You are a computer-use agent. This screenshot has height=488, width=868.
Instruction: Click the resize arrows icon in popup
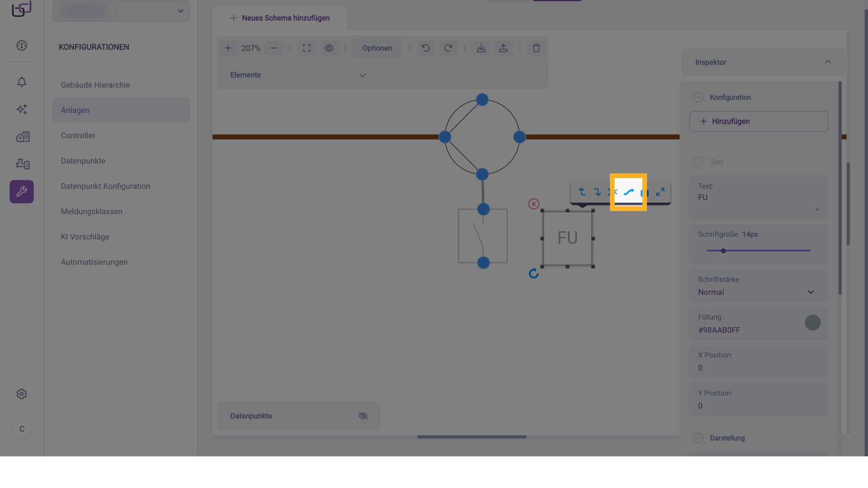pyautogui.click(x=660, y=192)
